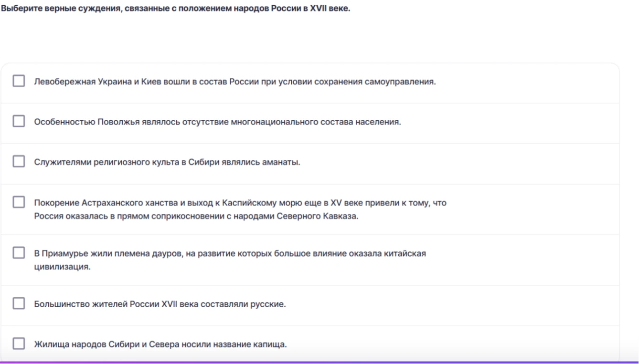Mark the Большинство жителей России checkbox
The height and width of the screenshot is (364, 639).
tap(19, 303)
